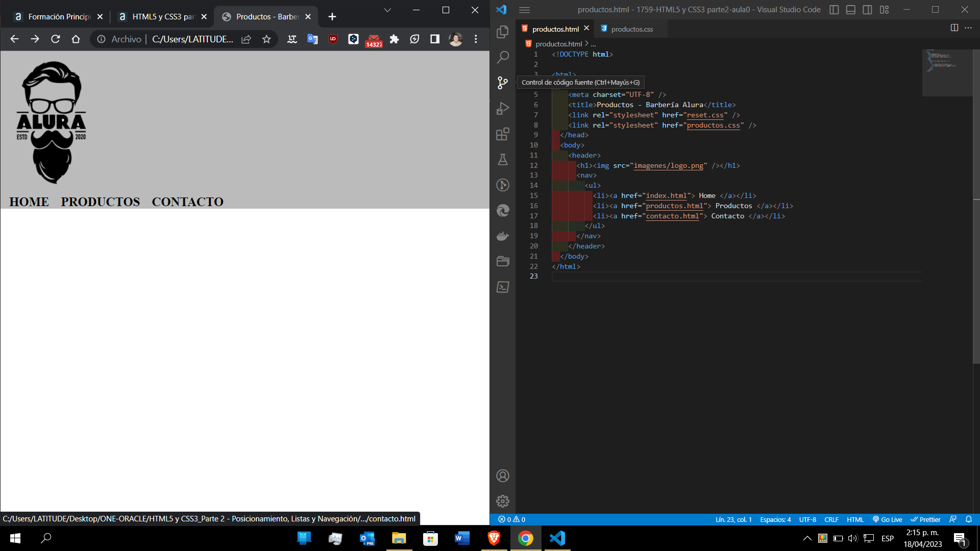Open the Testing flask view
This screenshot has width=980, height=551.
tap(503, 160)
